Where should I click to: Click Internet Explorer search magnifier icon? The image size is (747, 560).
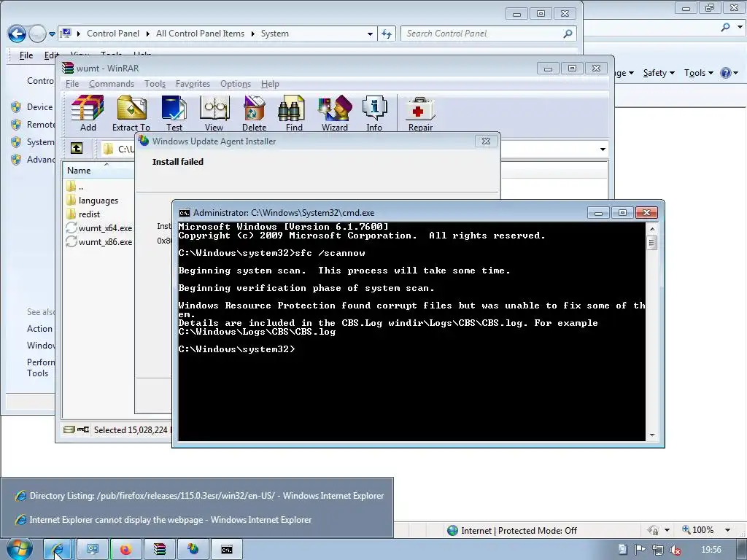pos(725,27)
